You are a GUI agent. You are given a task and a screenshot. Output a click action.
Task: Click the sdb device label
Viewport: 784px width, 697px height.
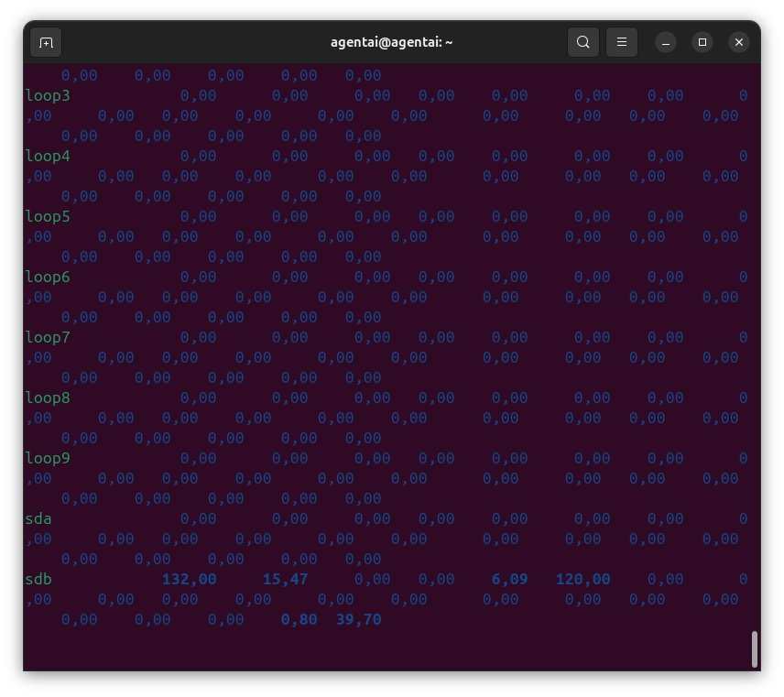click(38, 579)
